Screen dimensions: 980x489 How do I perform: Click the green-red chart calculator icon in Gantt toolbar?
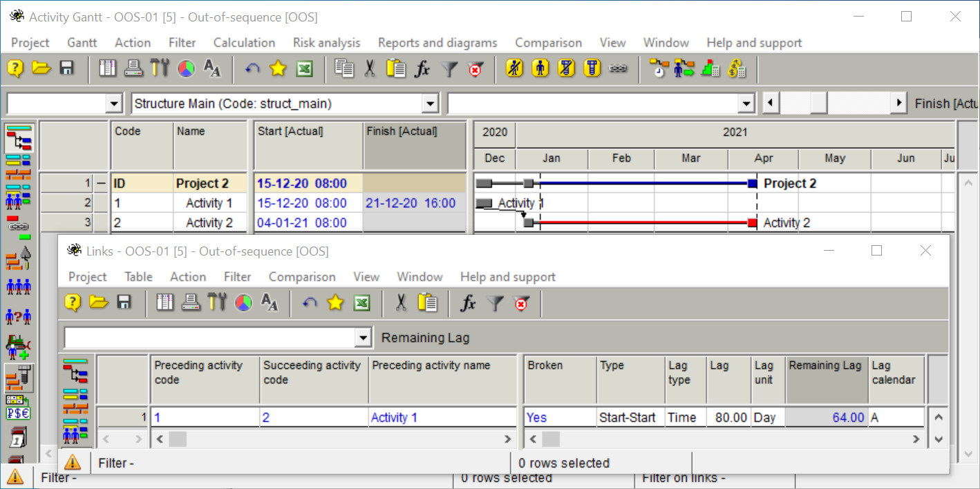(x=710, y=68)
